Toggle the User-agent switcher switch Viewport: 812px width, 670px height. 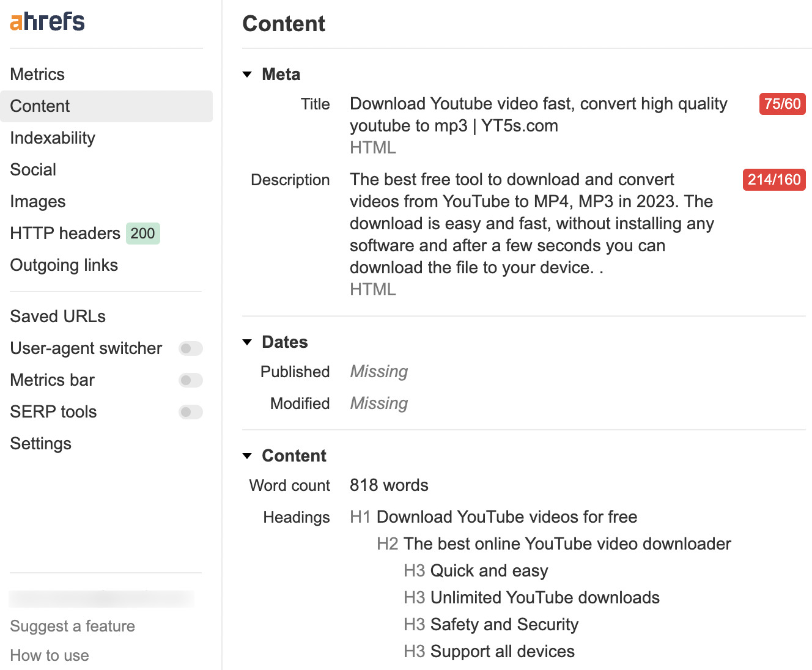[190, 348]
